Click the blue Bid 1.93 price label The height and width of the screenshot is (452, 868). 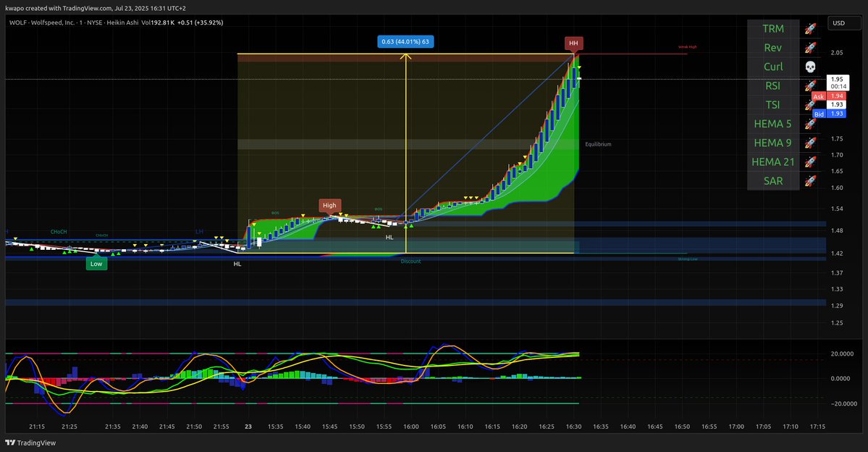[x=829, y=114]
